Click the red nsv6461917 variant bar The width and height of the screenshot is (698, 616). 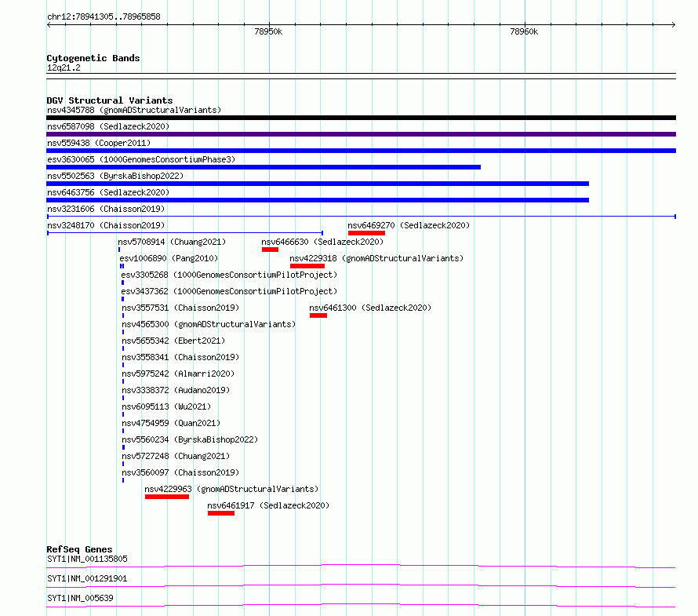point(221,513)
